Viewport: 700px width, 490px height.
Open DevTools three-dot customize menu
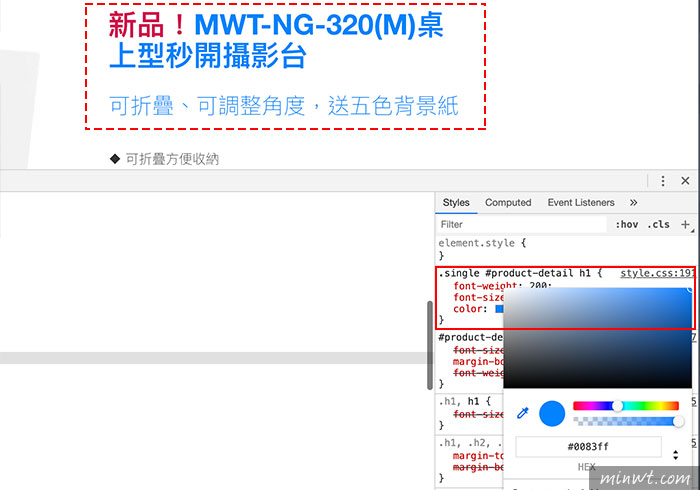click(663, 181)
